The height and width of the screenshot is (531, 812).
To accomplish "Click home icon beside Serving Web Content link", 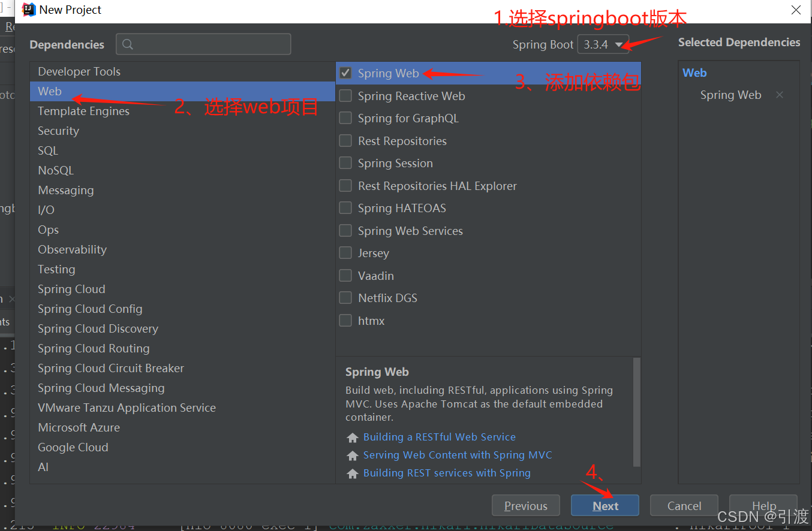I will point(353,455).
